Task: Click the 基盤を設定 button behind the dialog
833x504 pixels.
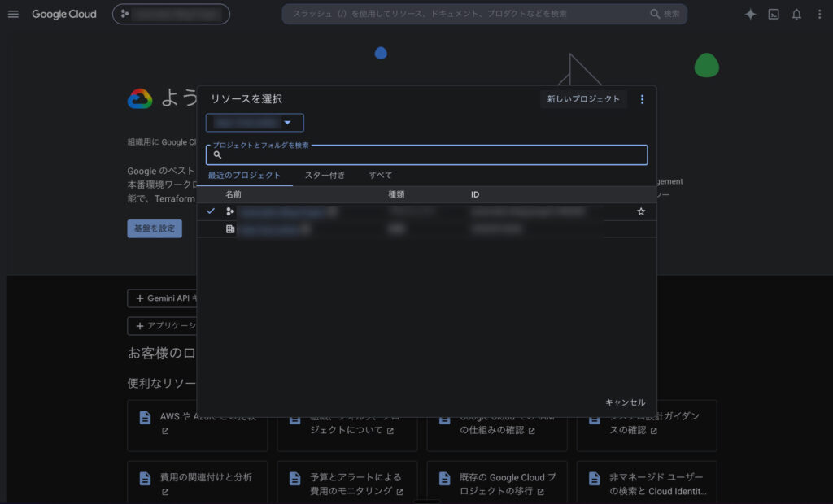Action: click(155, 228)
